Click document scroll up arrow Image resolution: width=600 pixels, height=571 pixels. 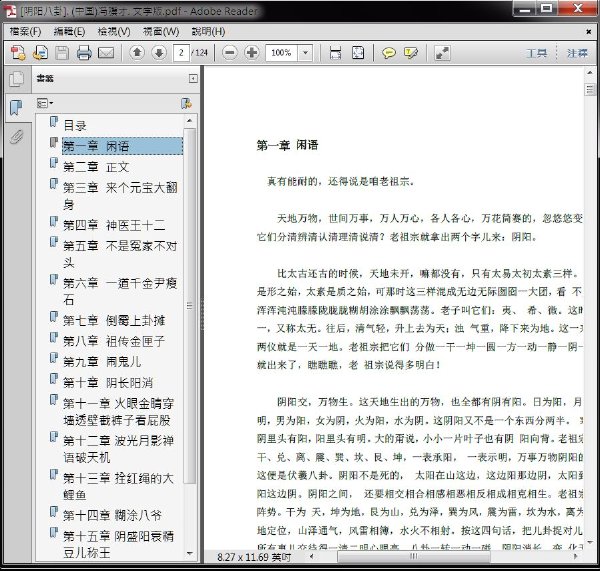coord(590,72)
